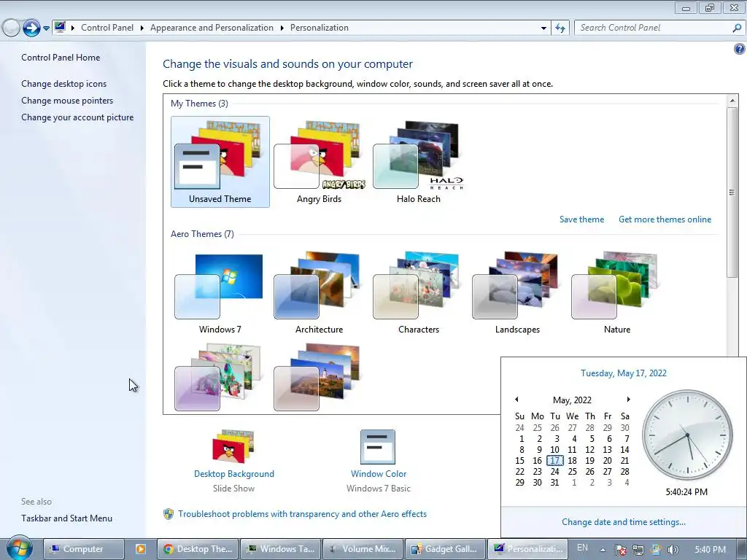Go to next month in calendar
This screenshot has width=747, height=560.
(628, 399)
